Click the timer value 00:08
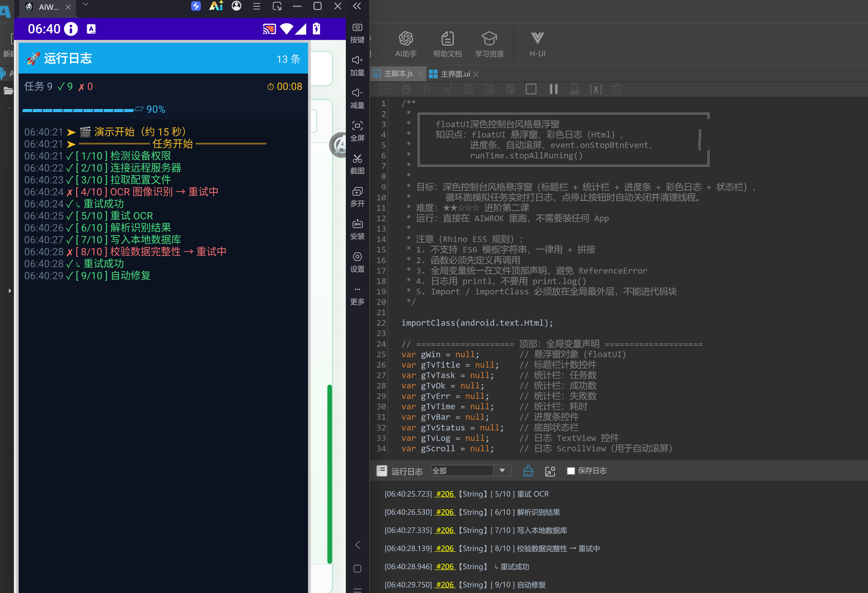The height and width of the screenshot is (593, 868). point(289,86)
